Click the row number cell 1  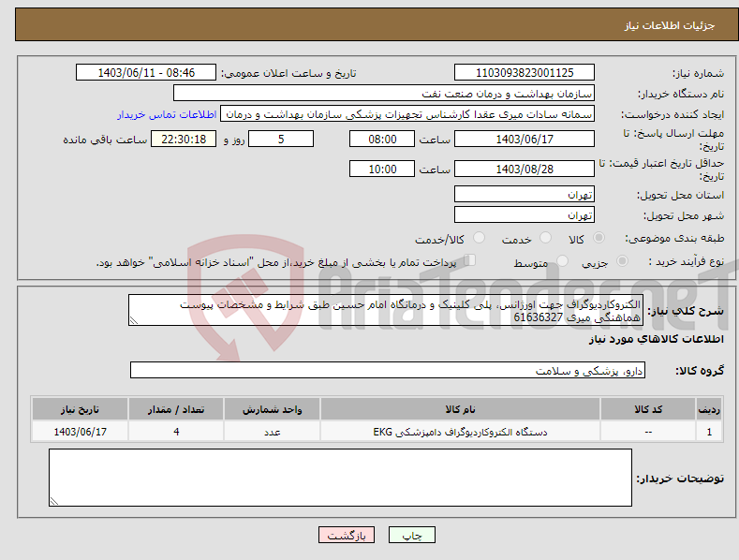709,432
